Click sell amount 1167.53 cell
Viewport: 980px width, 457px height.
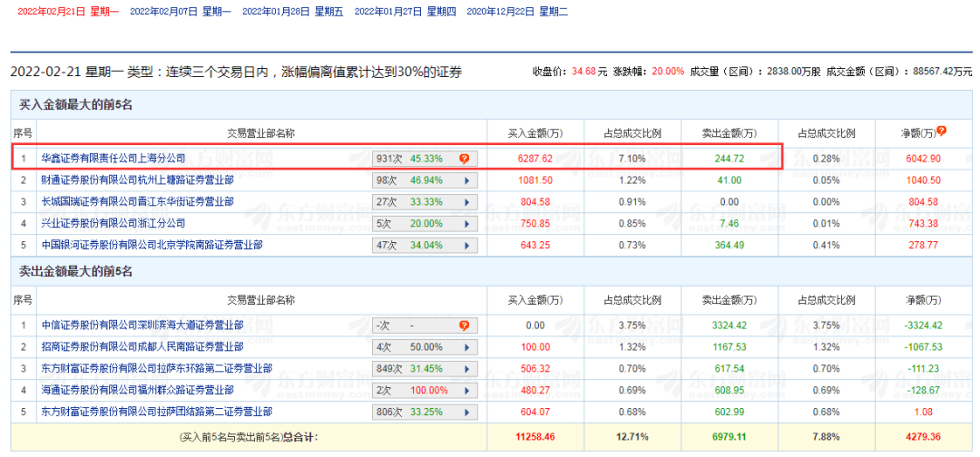click(x=729, y=346)
